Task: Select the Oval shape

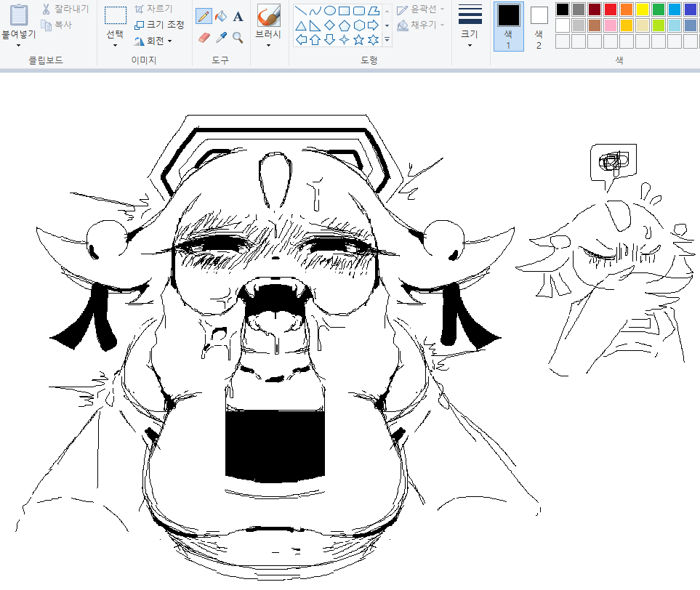Action: [x=330, y=11]
